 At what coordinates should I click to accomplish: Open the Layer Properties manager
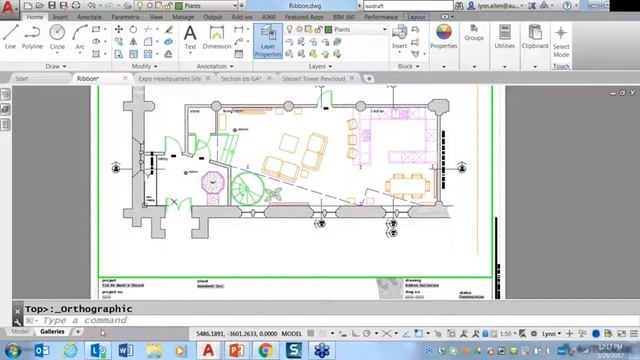(268, 40)
